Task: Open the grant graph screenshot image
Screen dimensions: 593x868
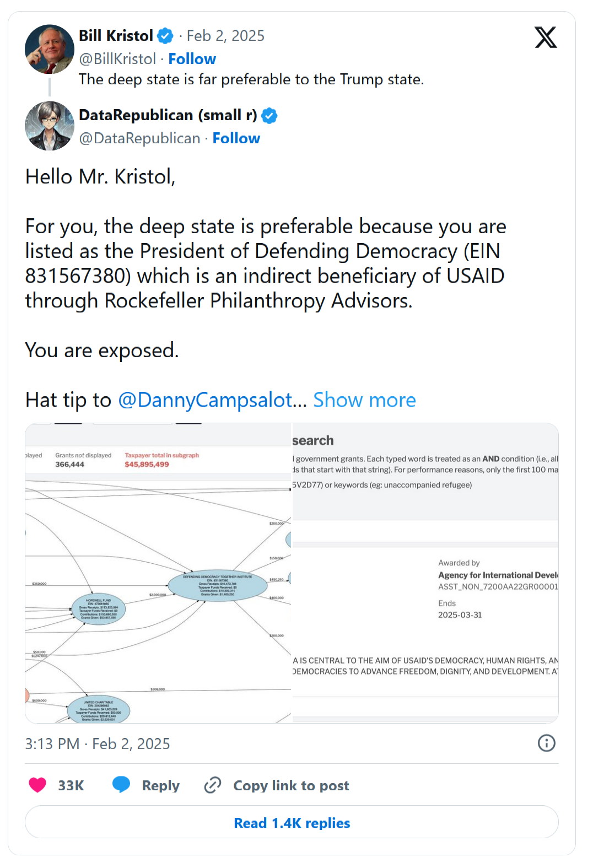Action: [x=292, y=573]
